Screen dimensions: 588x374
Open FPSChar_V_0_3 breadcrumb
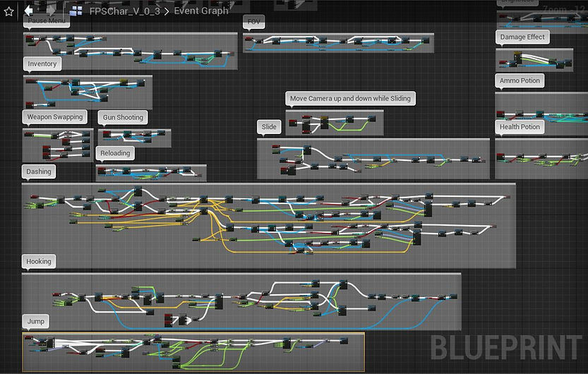click(x=124, y=11)
